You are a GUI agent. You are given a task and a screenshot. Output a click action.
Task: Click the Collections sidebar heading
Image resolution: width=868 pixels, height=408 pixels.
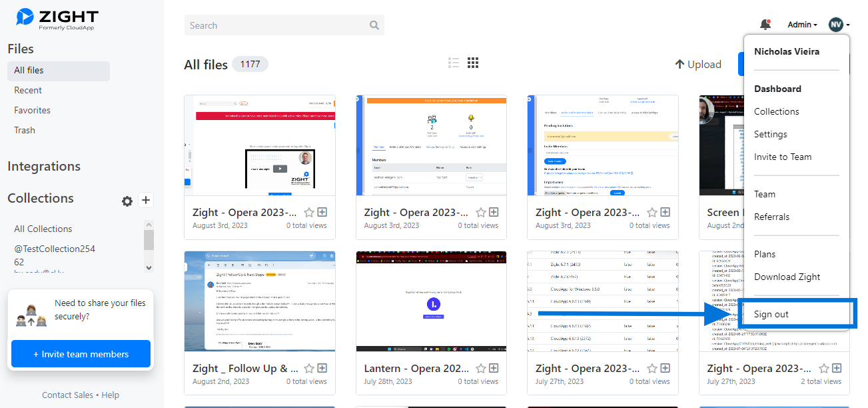pyautogui.click(x=41, y=198)
